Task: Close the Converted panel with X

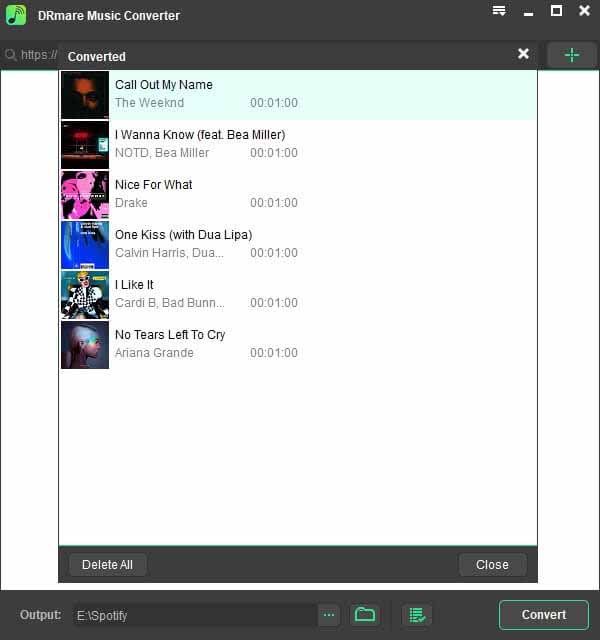Action: coord(523,53)
